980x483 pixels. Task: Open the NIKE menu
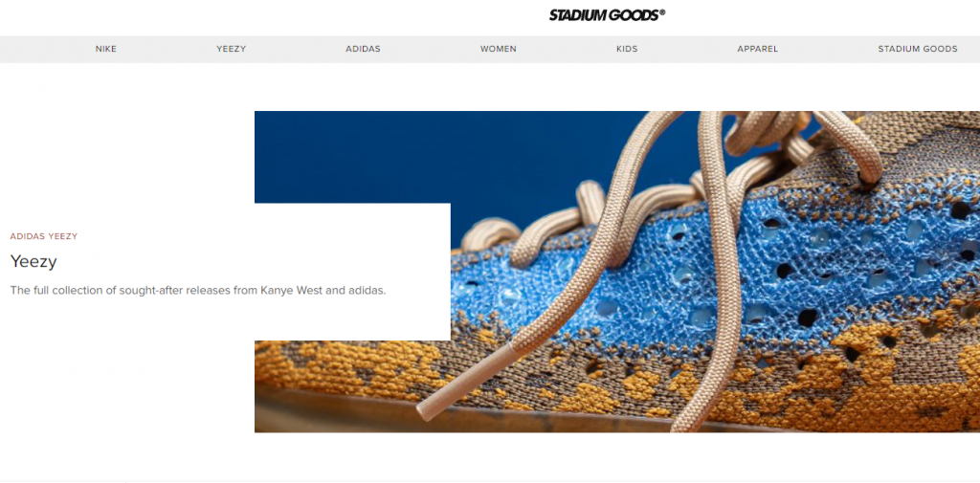[105, 49]
